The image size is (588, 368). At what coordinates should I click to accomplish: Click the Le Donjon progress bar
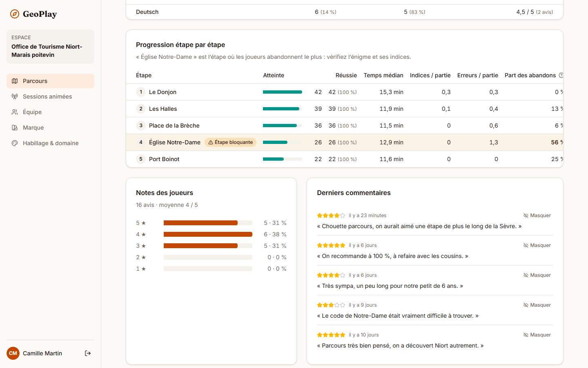click(x=283, y=92)
